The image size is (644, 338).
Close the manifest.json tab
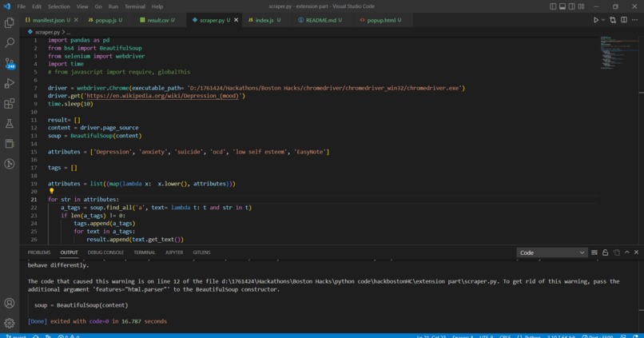[76, 20]
